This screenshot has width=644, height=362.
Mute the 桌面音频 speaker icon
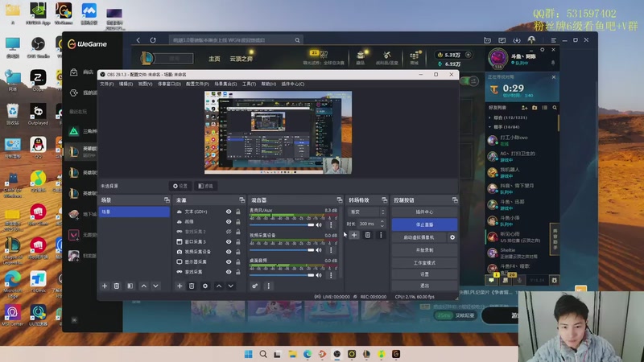coord(319,275)
